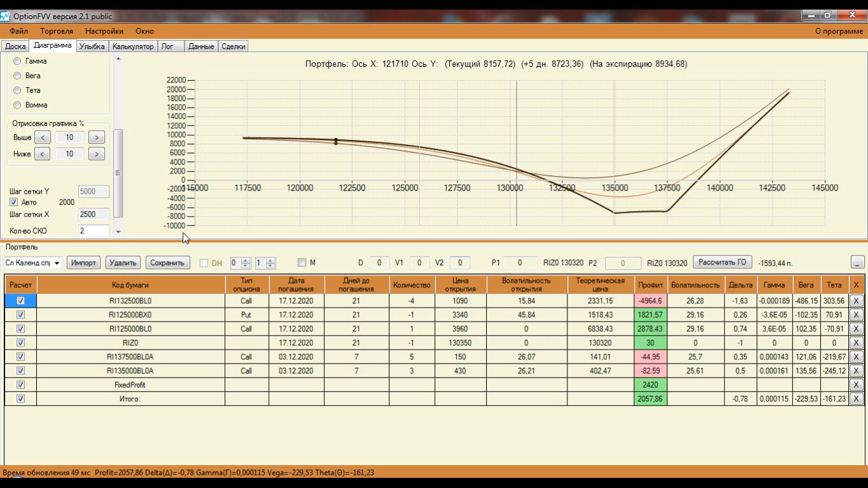Click the Итого profit cell 2057,86
The width and height of the screenshot is (868, 488).
tap(651, 398)
